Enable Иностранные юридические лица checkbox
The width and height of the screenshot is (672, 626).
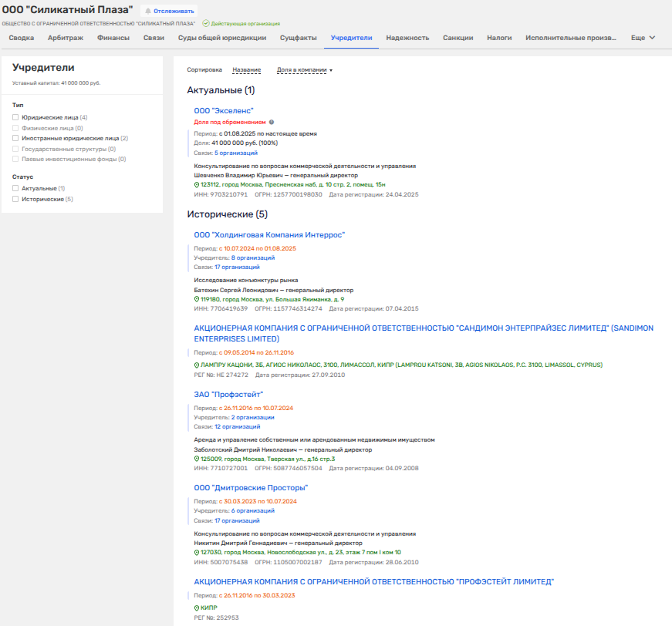15,138
